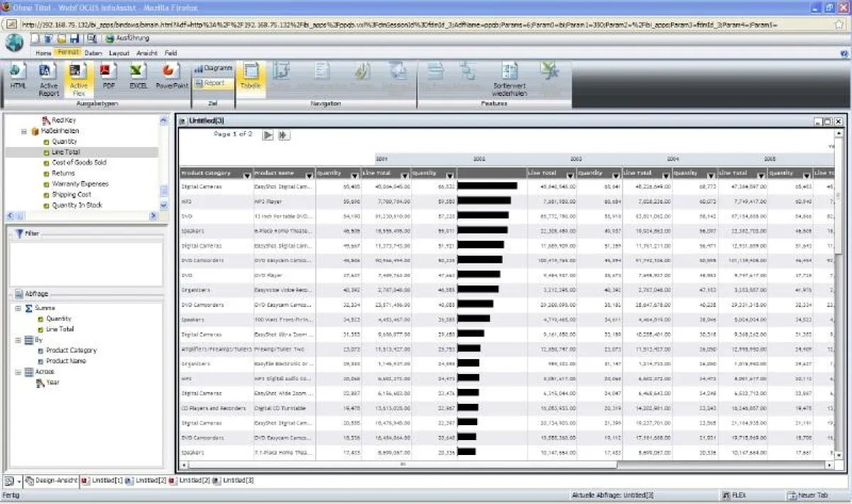This screenshot has width=852, height=504.
Task: Open the Product category column dropdown
Action: tap(247, 174)
